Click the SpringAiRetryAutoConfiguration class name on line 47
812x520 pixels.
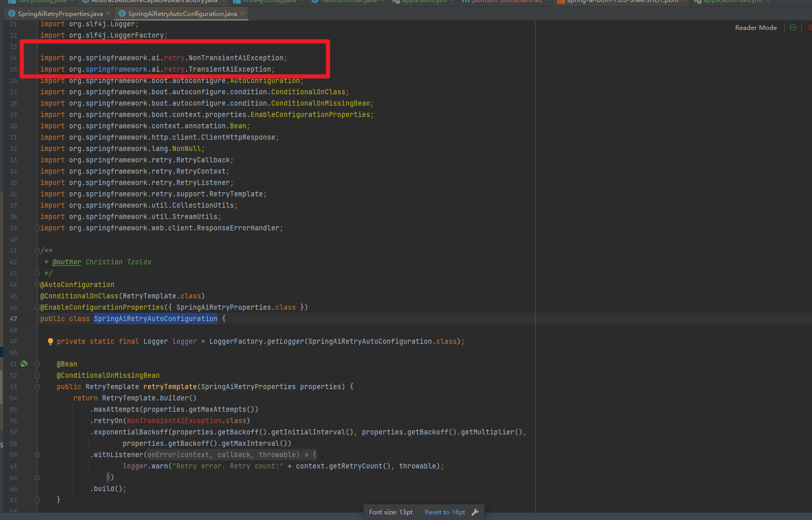coord(156,318)
